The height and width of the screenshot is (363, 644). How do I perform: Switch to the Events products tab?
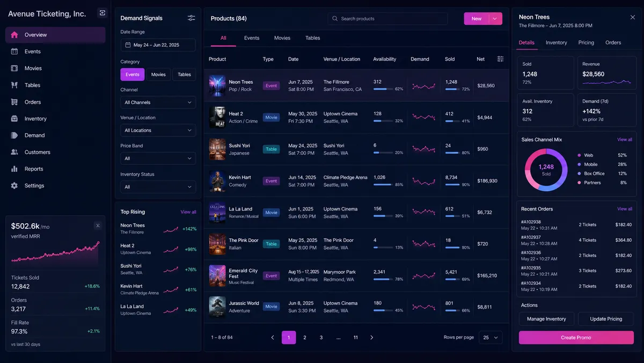(x=252, y=38)
